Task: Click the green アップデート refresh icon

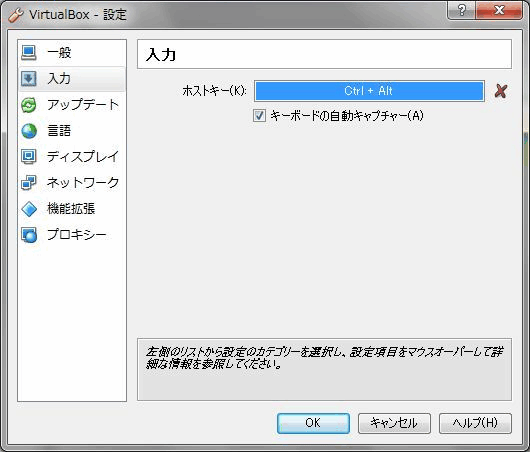Action: click(29, 105)
